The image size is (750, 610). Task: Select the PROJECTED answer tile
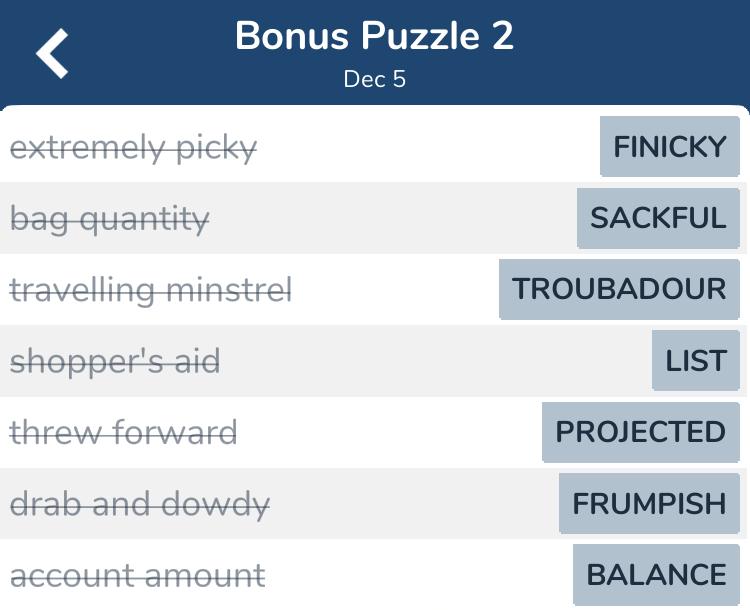pyautogui.click(x=641, y=432)
